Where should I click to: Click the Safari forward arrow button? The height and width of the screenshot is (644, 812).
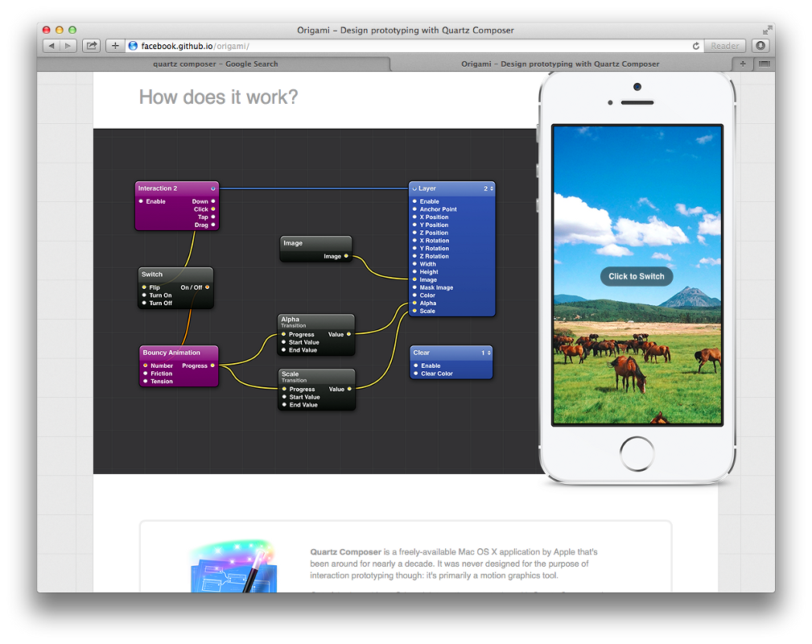(68, 46)
